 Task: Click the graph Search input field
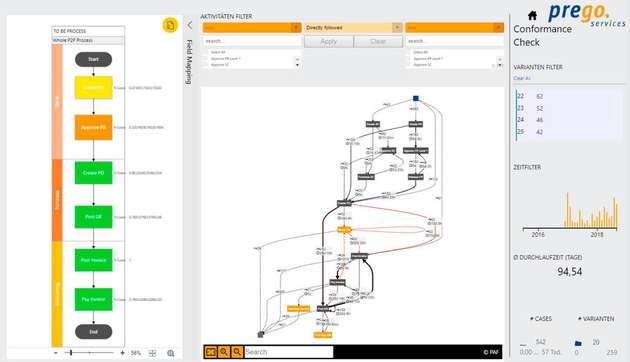(288, 352)
